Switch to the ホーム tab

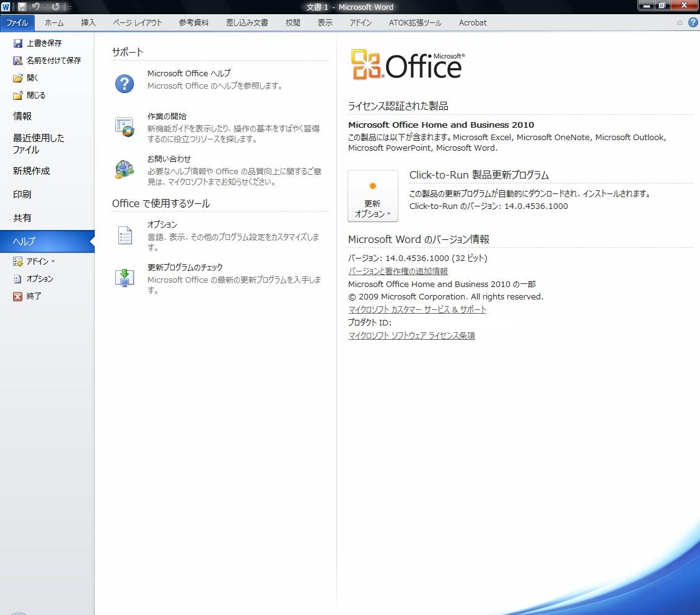pos(54,23)
